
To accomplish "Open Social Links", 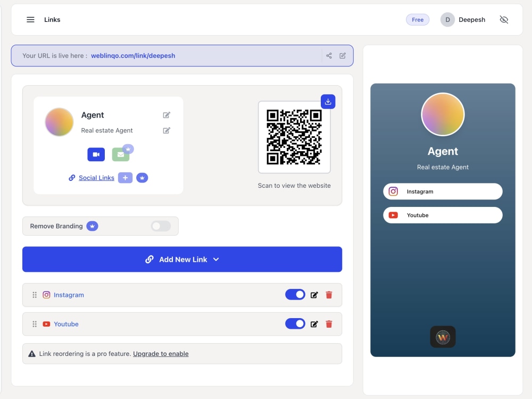I will coord(96,178).
